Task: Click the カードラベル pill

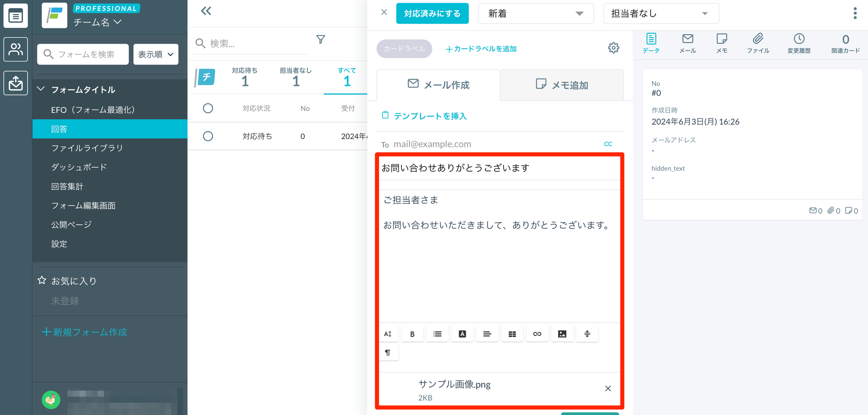Action: point(404,49)
